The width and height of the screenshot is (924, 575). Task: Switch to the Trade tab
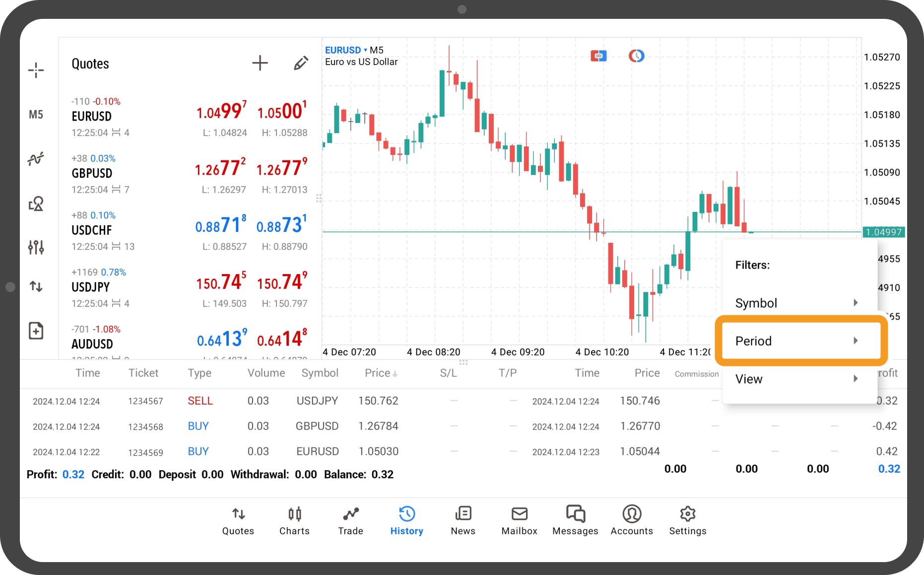coord(350,520)
